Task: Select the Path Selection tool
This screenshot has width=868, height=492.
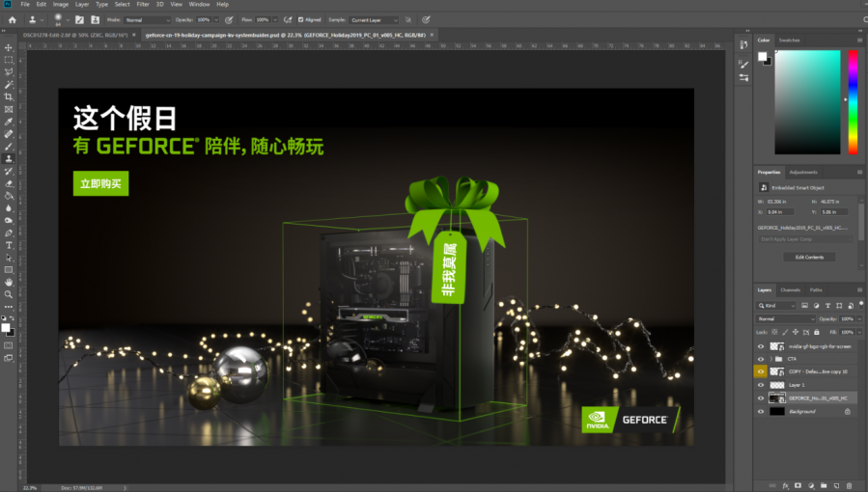Action: (9, 258)
